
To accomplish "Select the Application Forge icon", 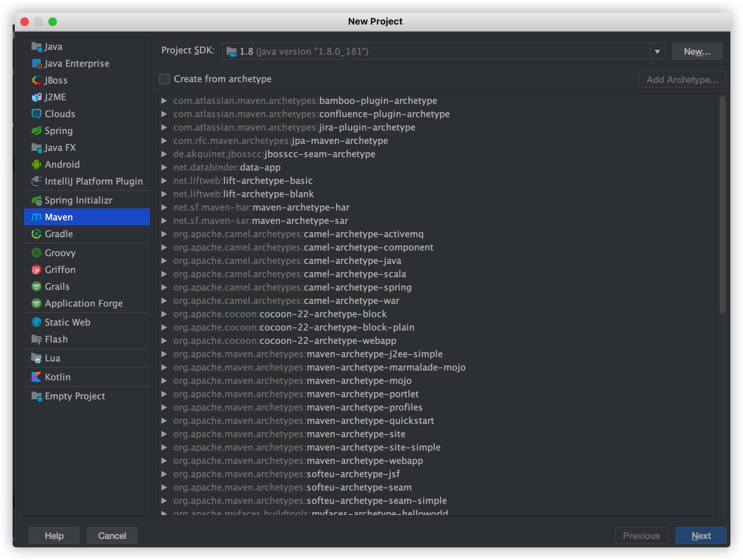I will (x=36, y=304).
